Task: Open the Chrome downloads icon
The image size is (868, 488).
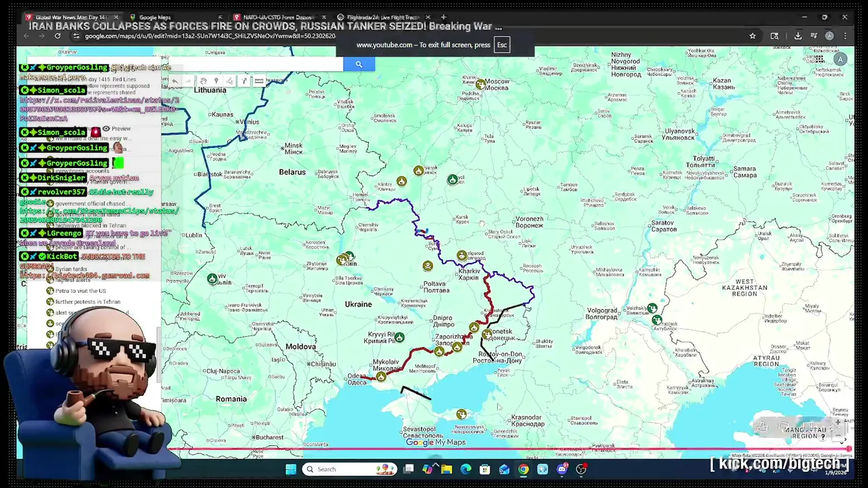Action: 798,36
